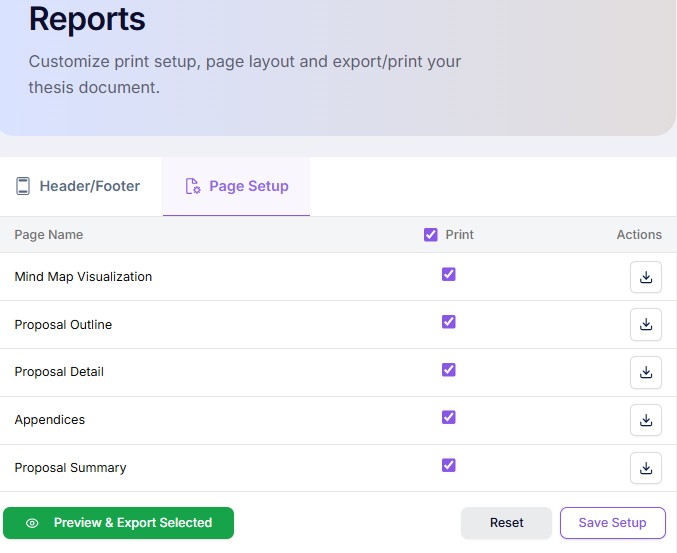Viewport: 677px width, 553px height.
Task: Toggle the select-all Print header checkbox
Action: (x=431, y=235)
